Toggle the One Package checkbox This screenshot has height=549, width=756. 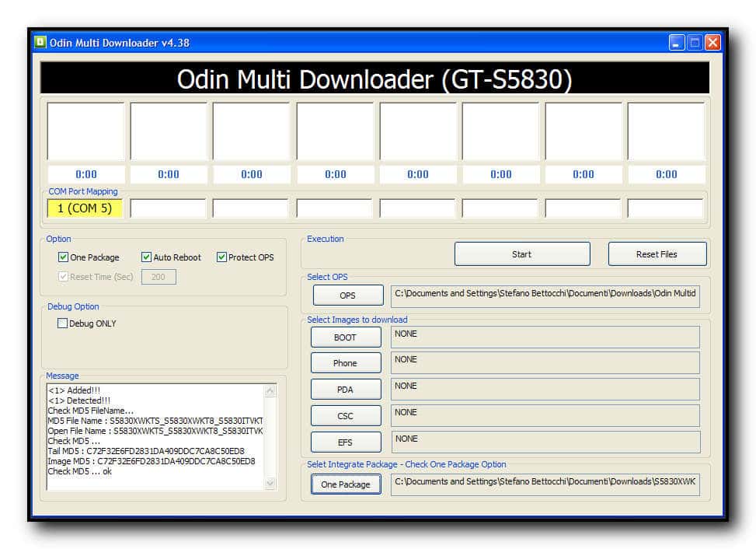64,257
